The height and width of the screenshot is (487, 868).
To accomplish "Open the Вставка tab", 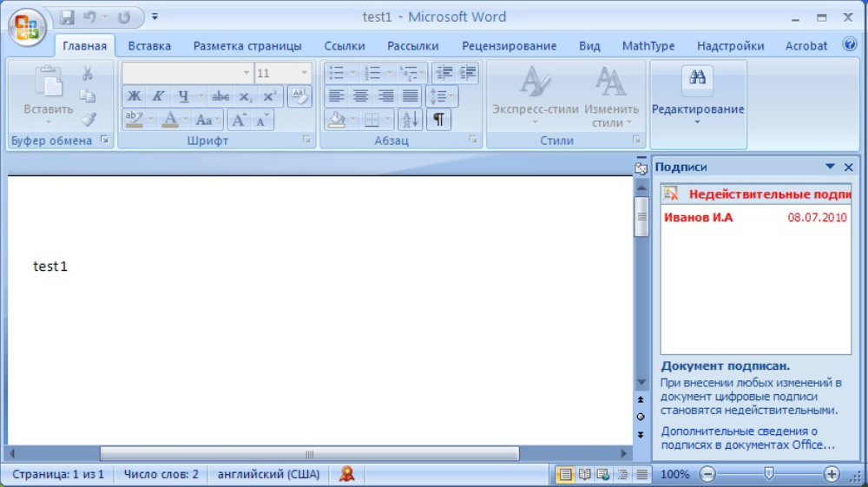I will (x=149, y=46).
